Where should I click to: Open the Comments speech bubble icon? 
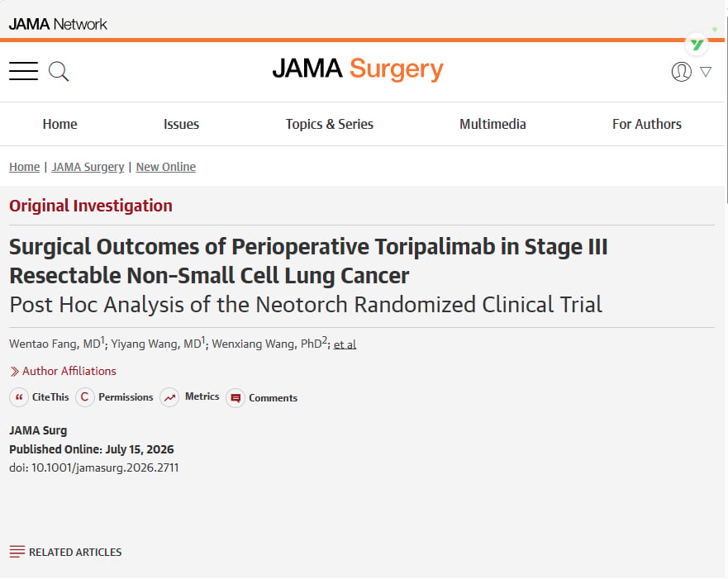coord(236,398)
